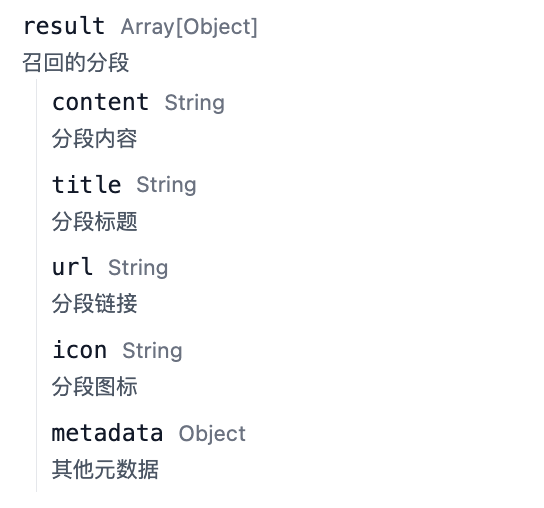Image resolution: width=544 pixels, height=508 pixels.
Task: Click the icon field name
Action: (x=80, y=350)
